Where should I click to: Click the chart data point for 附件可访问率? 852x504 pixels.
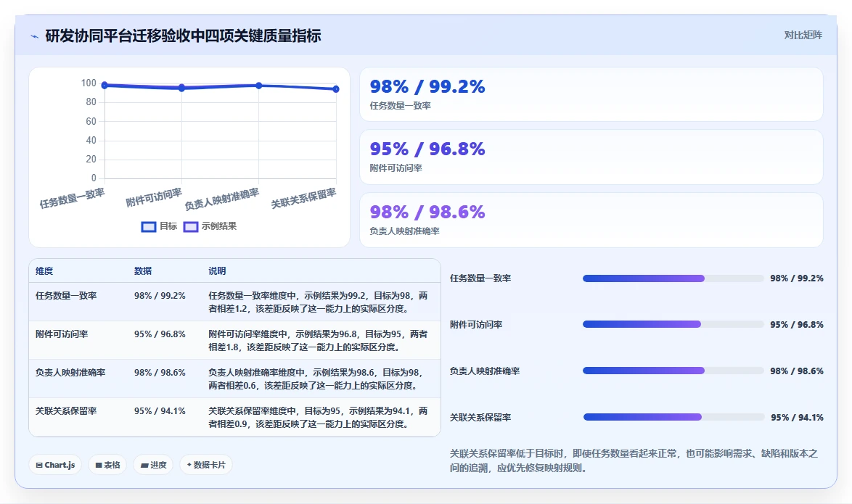click(x=181, y=88)
